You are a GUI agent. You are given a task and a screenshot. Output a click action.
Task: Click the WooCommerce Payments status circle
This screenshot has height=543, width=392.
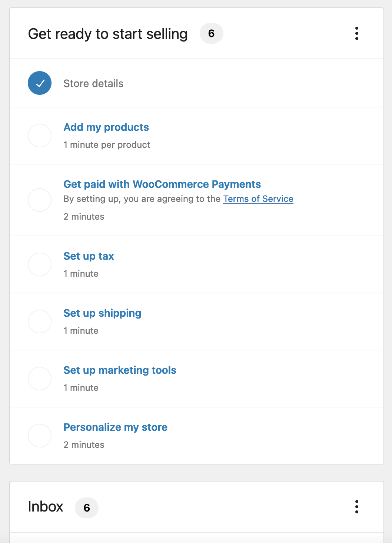[40, 200]
